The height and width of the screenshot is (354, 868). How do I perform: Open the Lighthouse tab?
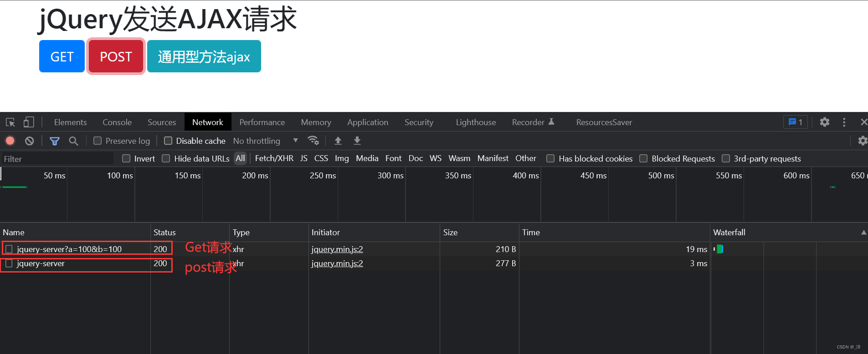tap(476, 122)
